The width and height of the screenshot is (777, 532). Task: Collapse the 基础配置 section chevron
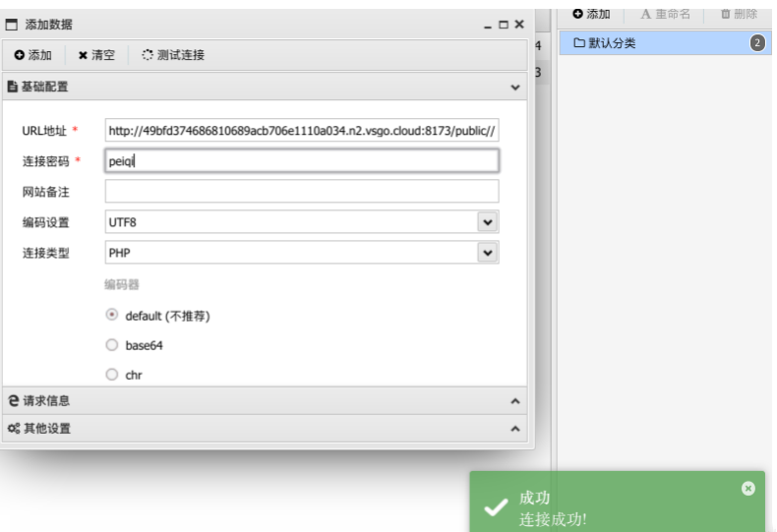point(515,88)
